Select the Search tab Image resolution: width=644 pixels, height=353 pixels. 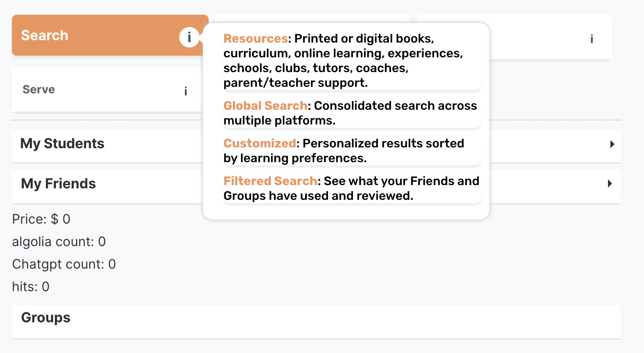click(x=45, y=36)
